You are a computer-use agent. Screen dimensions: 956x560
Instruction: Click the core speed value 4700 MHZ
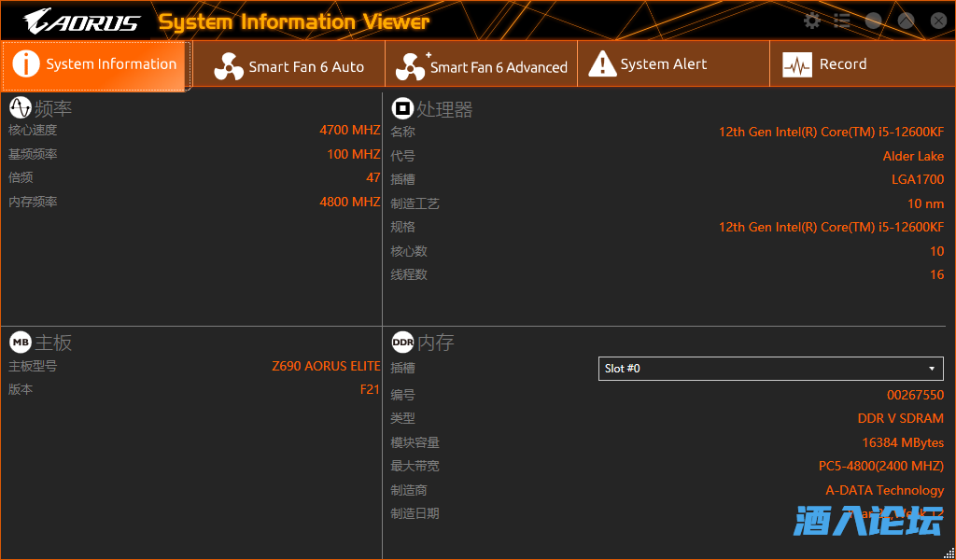coord(350,130)
